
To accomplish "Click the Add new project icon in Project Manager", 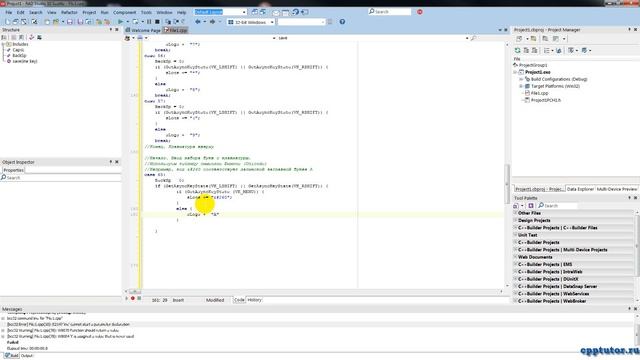I will [519, 39].
